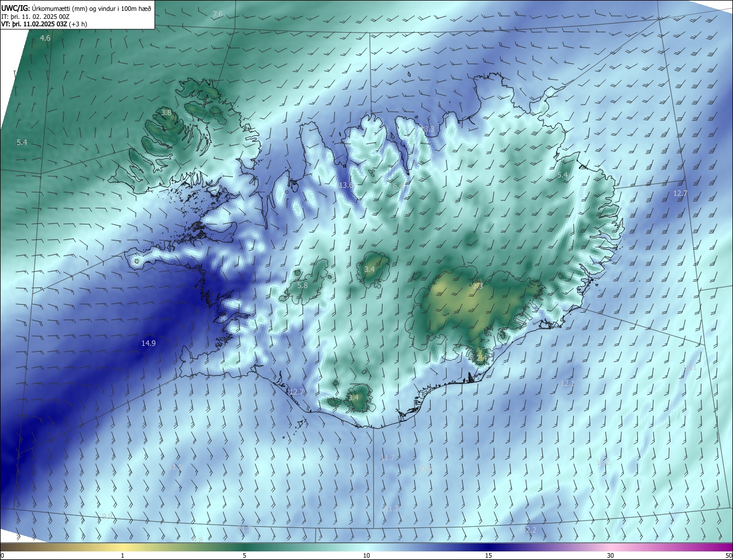Click the colour scale label 10
733x560 pixels.
pyautogui.click(x=366, y=555)
